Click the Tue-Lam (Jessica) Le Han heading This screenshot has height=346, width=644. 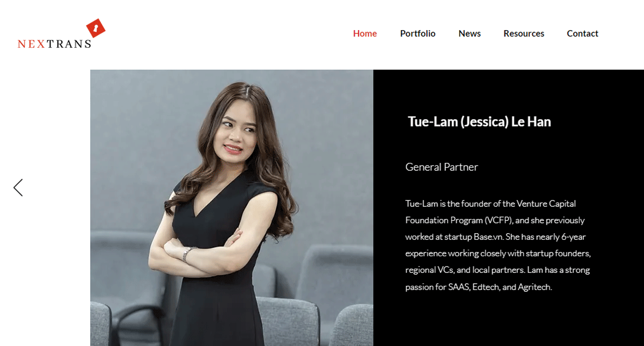(x=479, y=121)
